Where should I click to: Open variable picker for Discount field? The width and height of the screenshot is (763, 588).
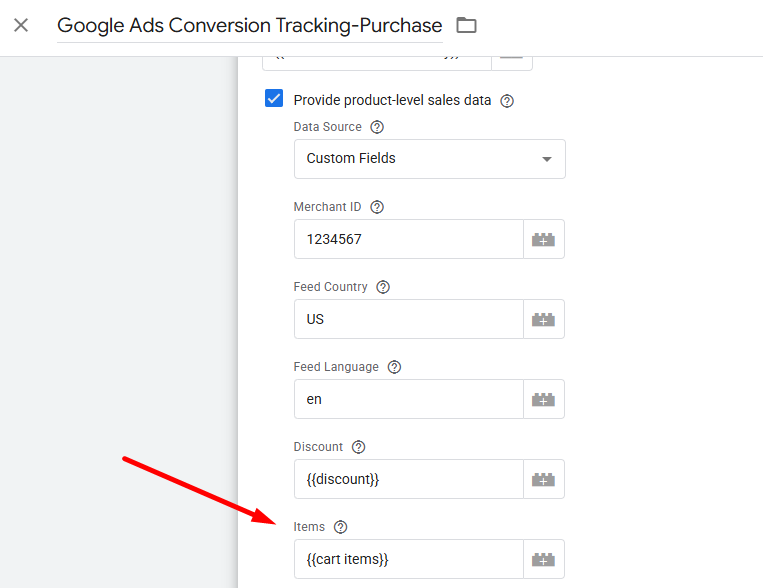(543, 480)
